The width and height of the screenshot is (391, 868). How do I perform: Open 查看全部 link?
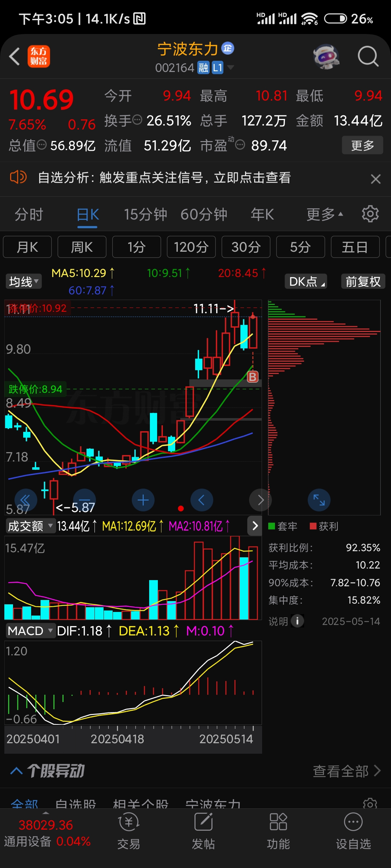347,771
